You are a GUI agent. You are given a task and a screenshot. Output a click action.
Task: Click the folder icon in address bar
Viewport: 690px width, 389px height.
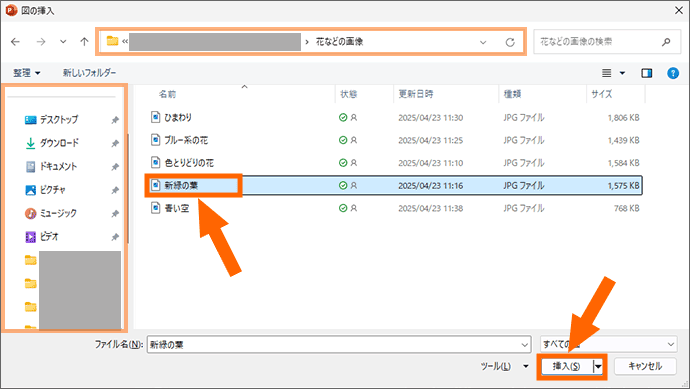pyautogui.click(x=113, y=41)
